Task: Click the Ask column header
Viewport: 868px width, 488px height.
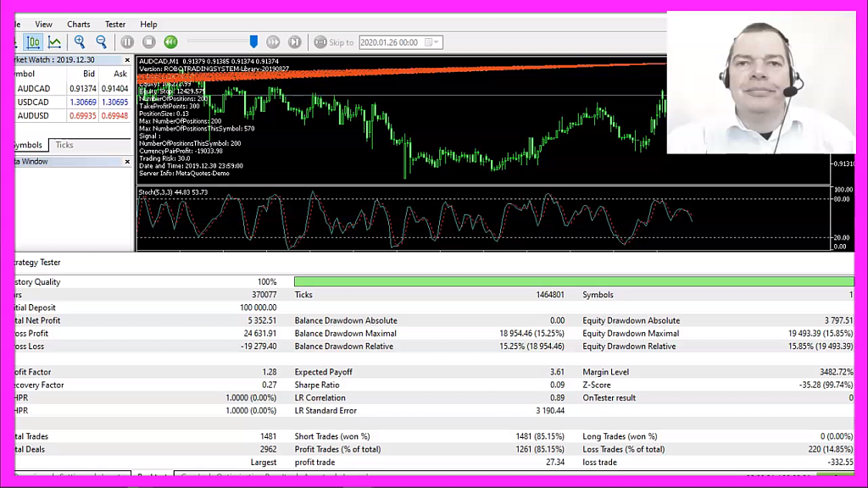Action: click(120, 74)
